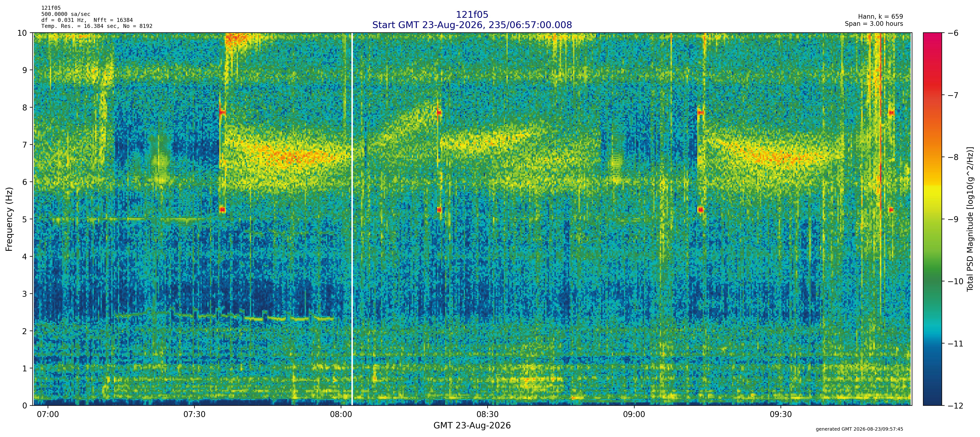Click the colorbar tick label "−6"

(953, 33)
